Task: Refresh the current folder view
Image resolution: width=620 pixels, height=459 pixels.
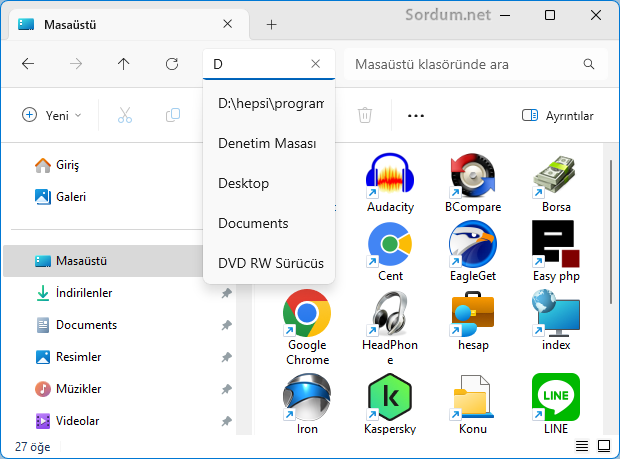Action: [172, 64]
